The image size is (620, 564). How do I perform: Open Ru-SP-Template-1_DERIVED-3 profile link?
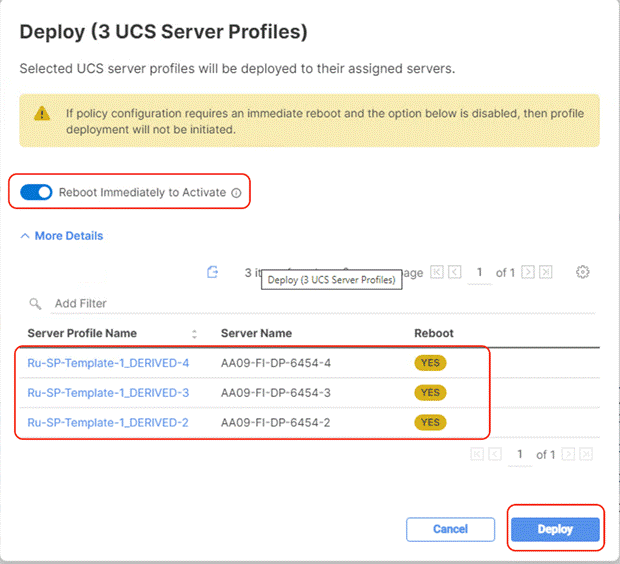108,392
